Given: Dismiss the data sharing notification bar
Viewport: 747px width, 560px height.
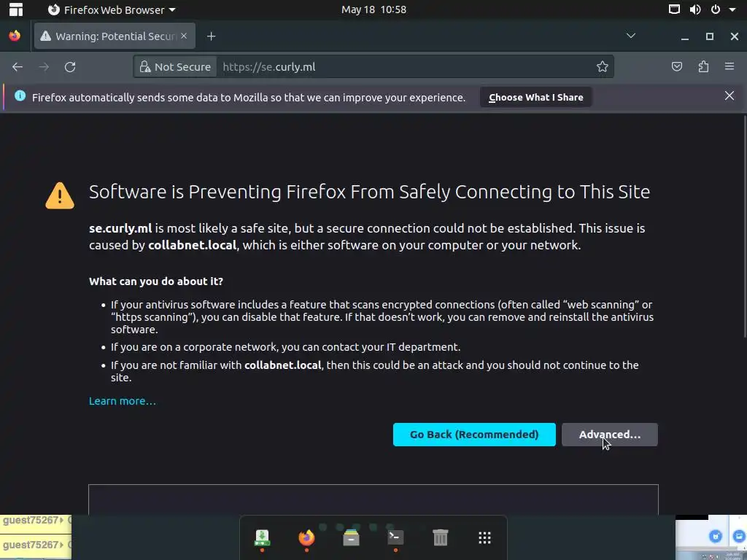Looking at the screenshot, I should [729, 96].
